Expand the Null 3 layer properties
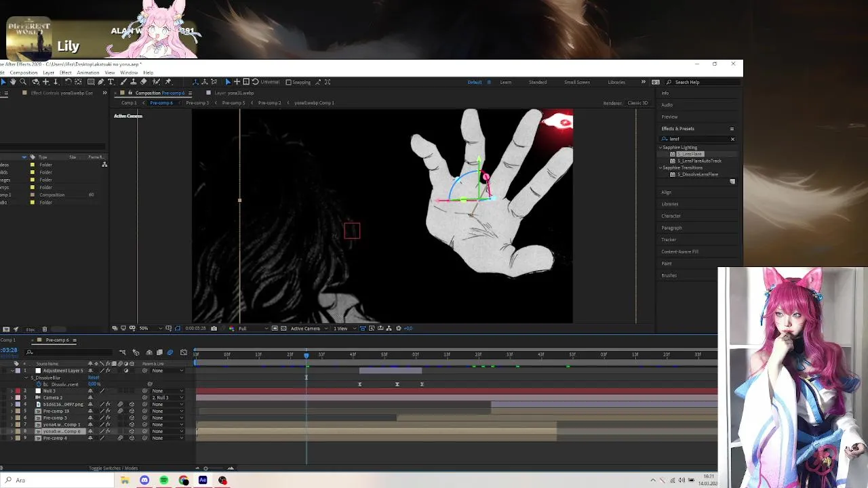868x488 pixels. pyautogui.click(x=12, y=391)
